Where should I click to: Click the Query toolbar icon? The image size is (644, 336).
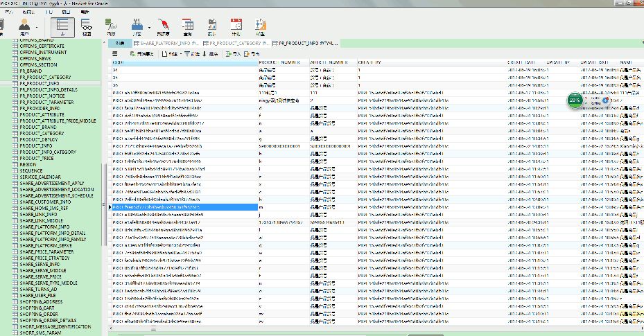tap(187, 26)
